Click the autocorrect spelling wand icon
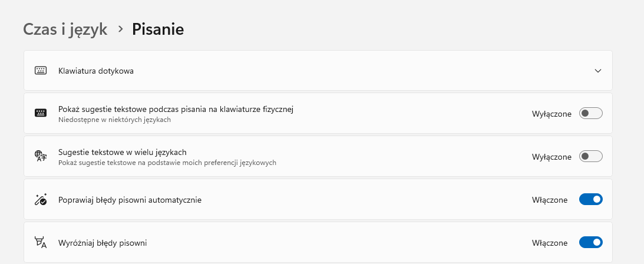Screen dimensions: 644x264 click(41, 200)
